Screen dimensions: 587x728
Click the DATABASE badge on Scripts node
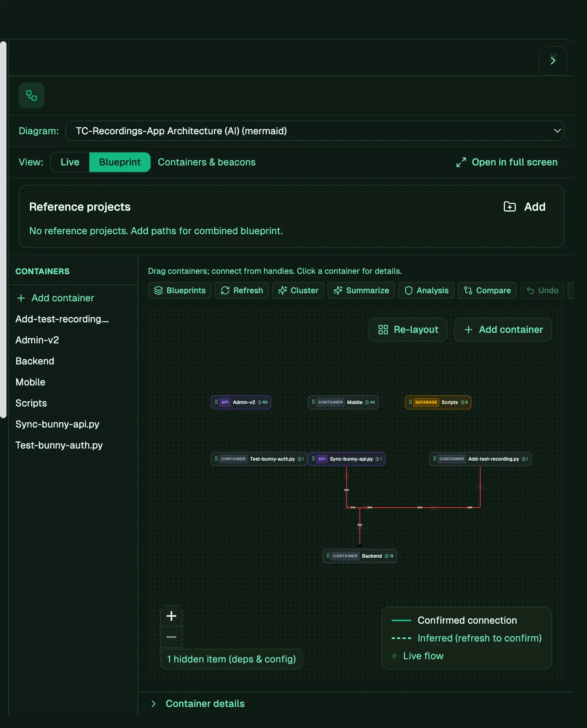(426, 402)
